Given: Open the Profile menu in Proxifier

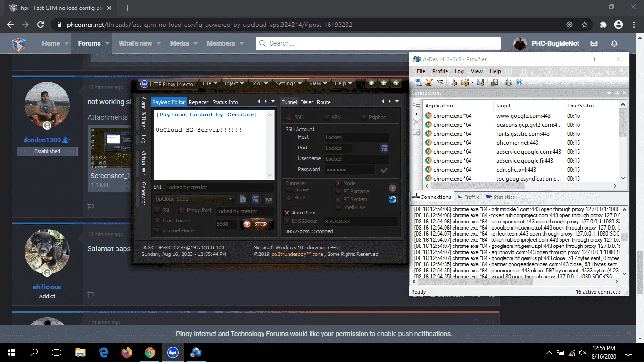Looking at the screenshot, I should pos(440,71).
